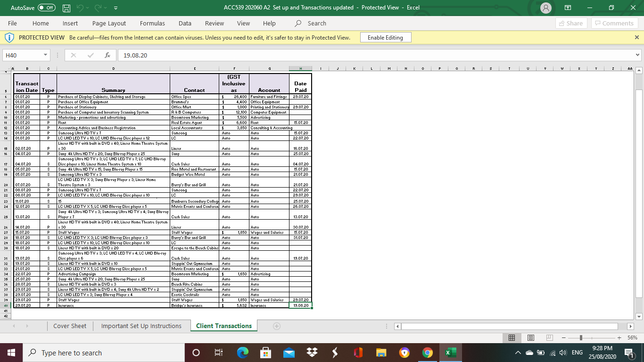Click the ENG language indicator
The width and height of the screenshot is (644, 362).
click(x=577, y=353)
